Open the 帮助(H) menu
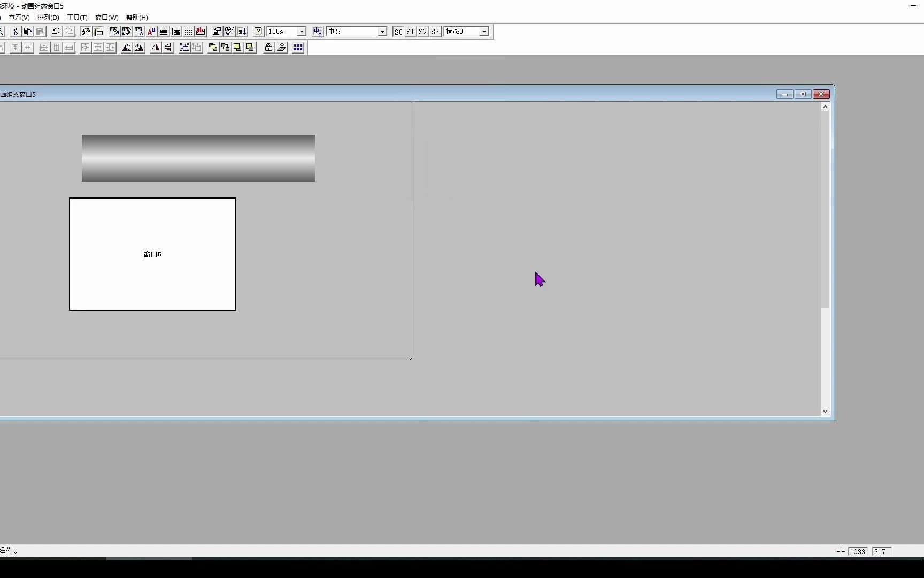The width and height of the screenshot is (924, 578). [x=137, y=18]
